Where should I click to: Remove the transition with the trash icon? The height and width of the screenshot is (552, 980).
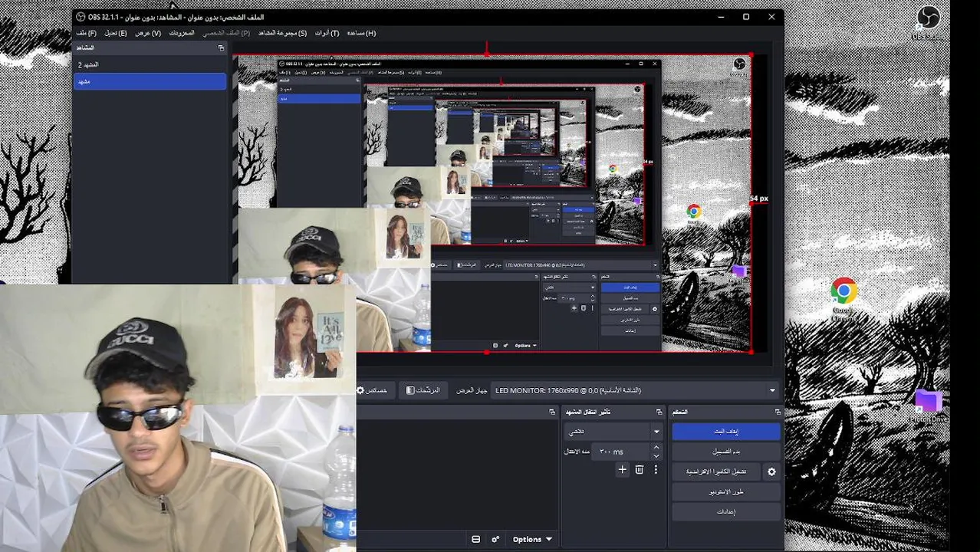pos(640,469)
